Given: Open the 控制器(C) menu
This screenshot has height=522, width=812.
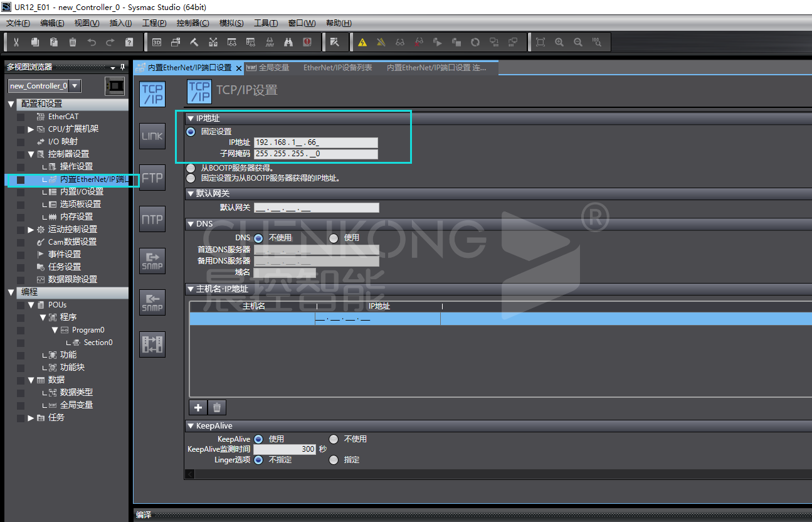Looking at the screenshot, I should (192, 23).
